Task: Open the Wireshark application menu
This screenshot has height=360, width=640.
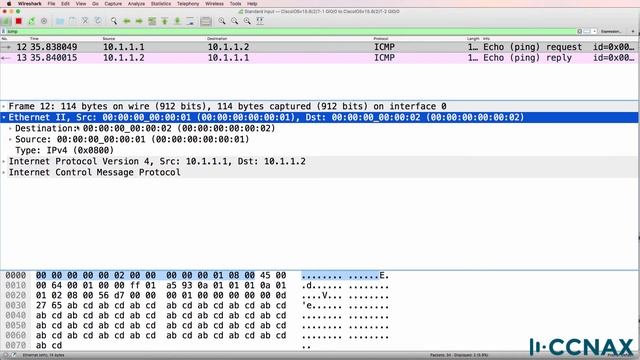Action: click(29, 4)
